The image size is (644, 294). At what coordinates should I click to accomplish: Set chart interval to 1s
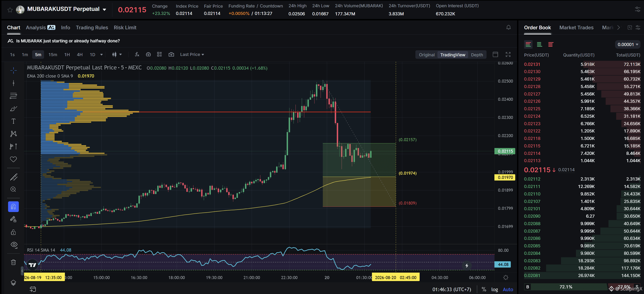click(x=12, y=55)
